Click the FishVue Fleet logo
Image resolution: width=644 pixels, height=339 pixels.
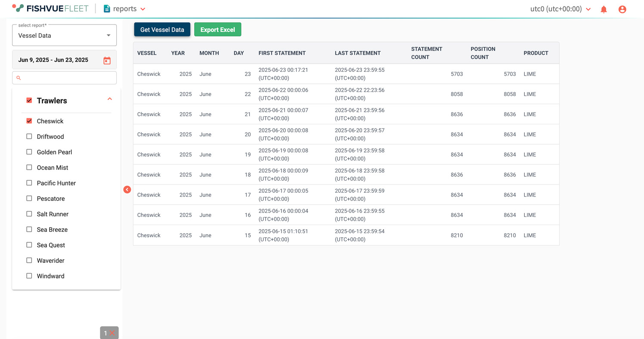[x=50, y=9]
